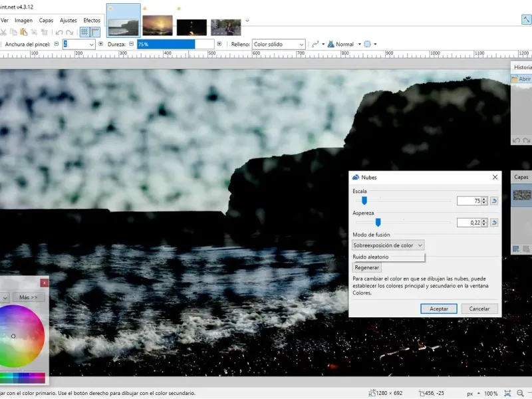
Task: Reset the Escala value
Action: 494,201
